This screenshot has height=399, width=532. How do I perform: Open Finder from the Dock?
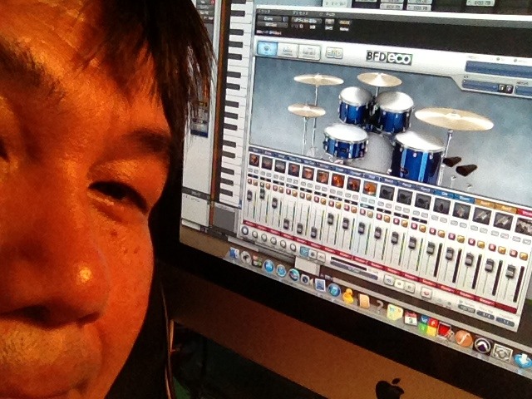(x=235, y=254)
